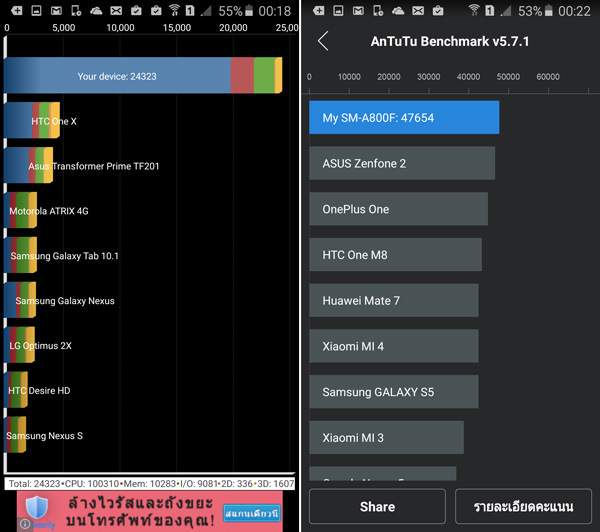Tap the 00:22 clock on AnTuTu screen
This screenshot has width=600, height=532.
point(574,11)
